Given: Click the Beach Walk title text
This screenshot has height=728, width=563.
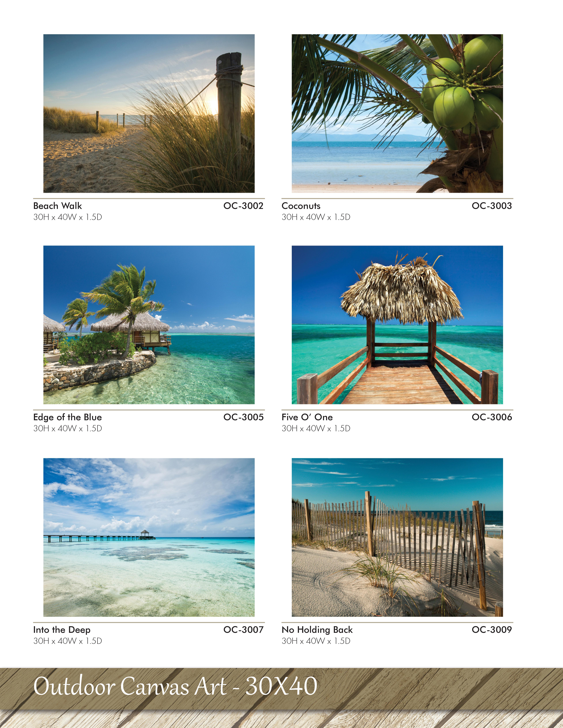Looking at the screenshot, I should [57, 206].
